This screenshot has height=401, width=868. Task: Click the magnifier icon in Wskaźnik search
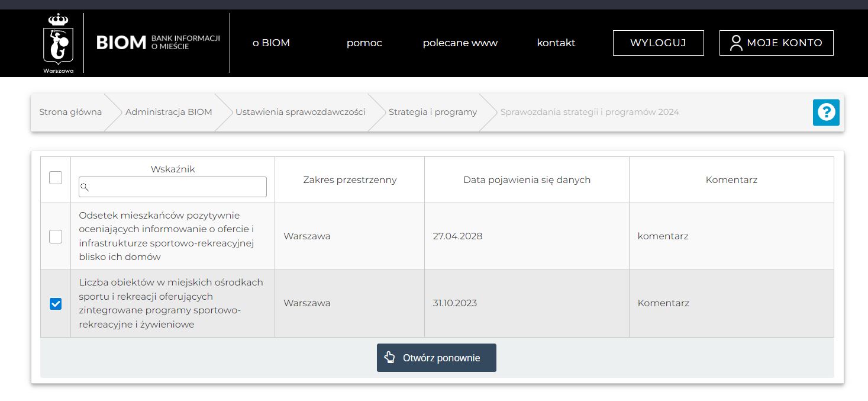(x=85, y=187)
